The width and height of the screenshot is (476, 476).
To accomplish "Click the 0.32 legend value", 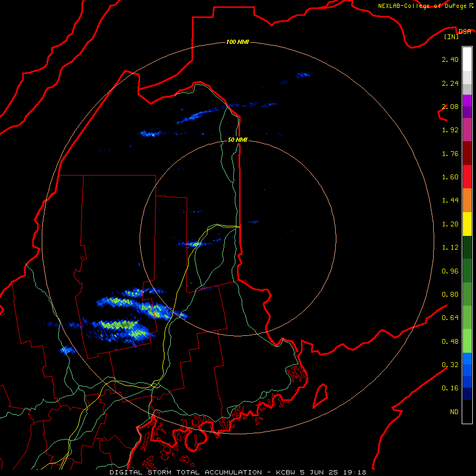I will [450, 365].
